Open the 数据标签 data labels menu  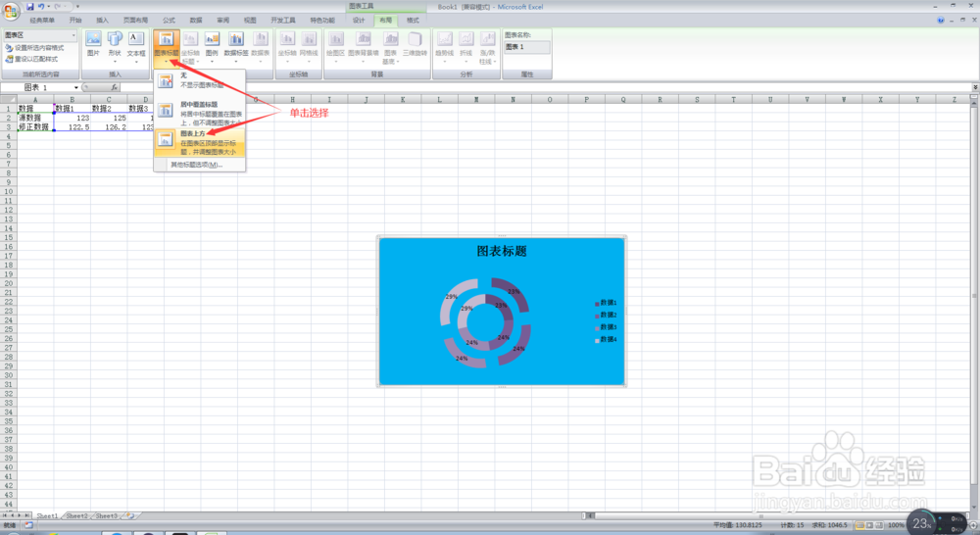coord(235,46)
